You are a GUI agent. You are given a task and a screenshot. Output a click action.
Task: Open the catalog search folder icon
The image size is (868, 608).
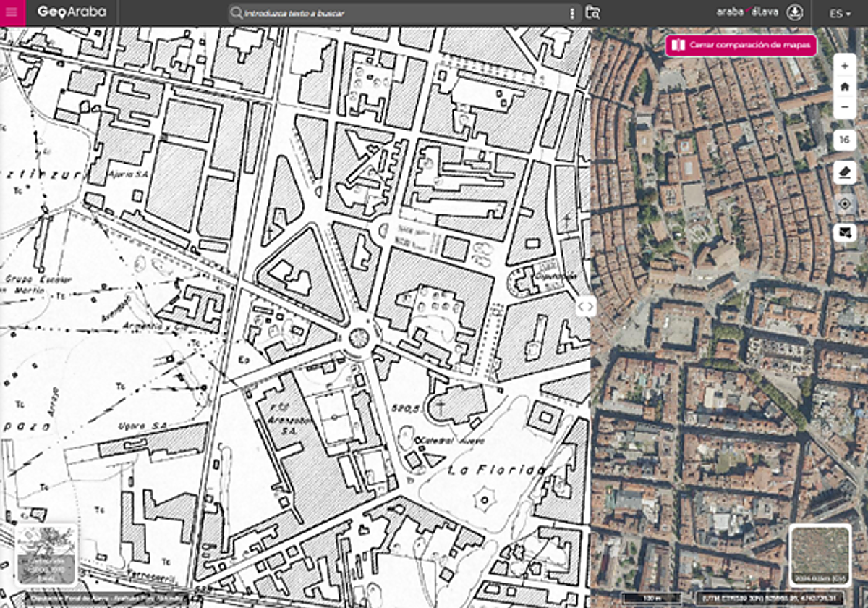pos(592,12)
